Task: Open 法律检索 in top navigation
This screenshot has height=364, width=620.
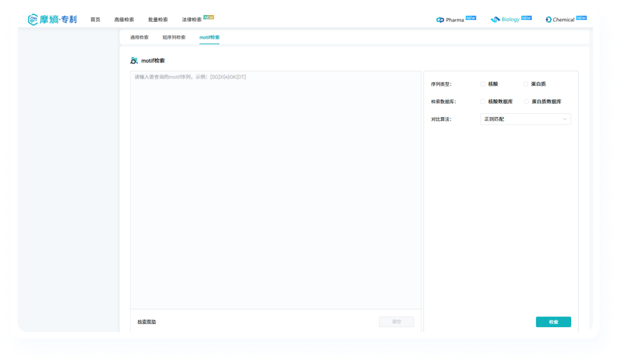Action: 192,20
